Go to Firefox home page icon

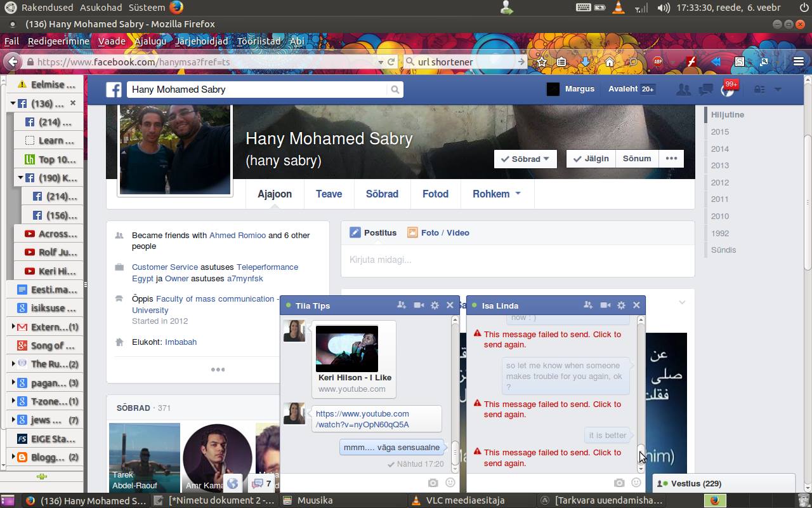[609, 62]
